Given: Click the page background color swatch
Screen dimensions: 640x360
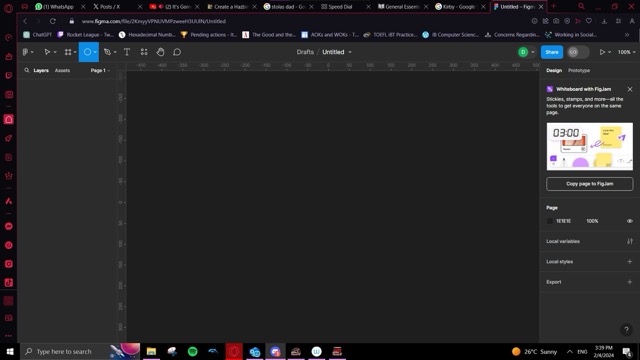Looking at the screenshot, I should pyautogui.click(x=549, y=221).
